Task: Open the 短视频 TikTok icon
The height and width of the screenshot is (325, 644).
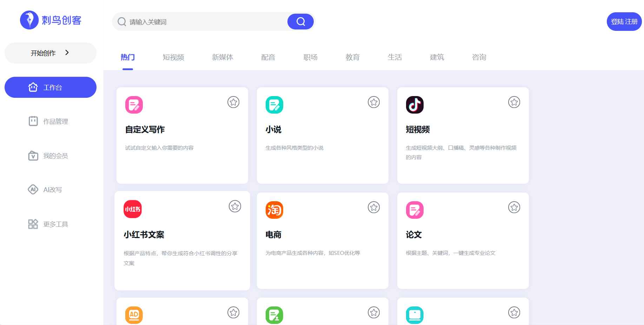Action: pos(415,105)
